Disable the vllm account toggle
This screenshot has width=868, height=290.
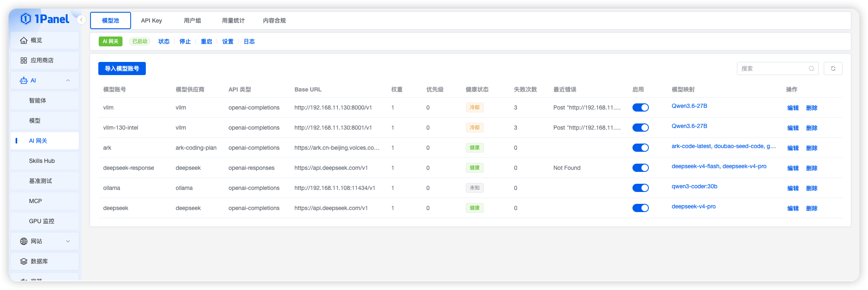[x=640, y=107]
